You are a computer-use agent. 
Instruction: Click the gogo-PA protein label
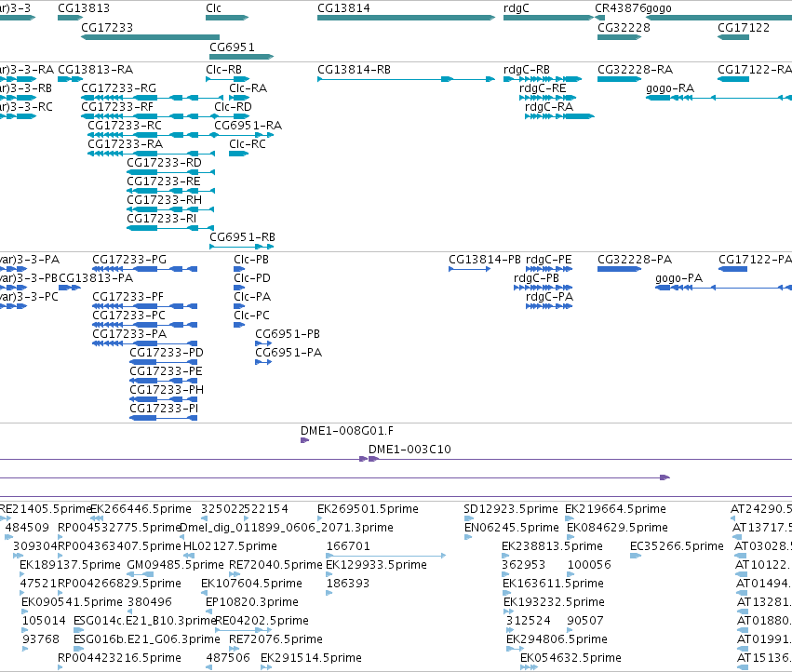678,278
